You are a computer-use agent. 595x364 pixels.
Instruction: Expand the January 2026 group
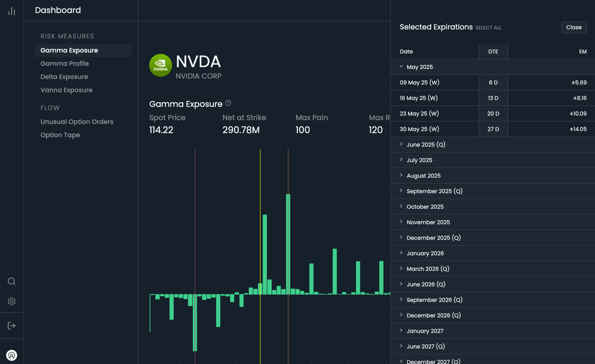(493, 253)
